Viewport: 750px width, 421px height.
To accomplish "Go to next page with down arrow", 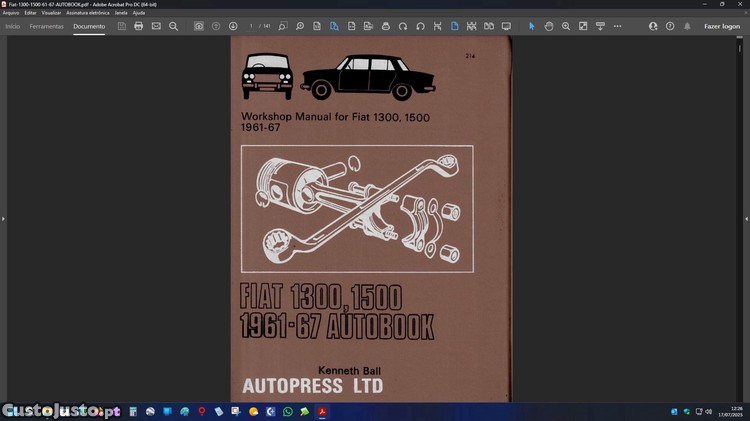I will (x=233, y=26).
